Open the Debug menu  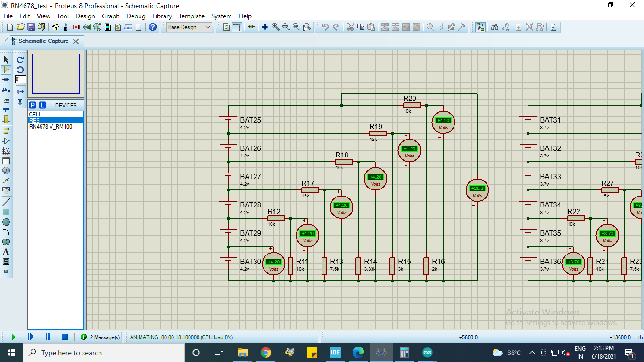click(x=136, y=16)
